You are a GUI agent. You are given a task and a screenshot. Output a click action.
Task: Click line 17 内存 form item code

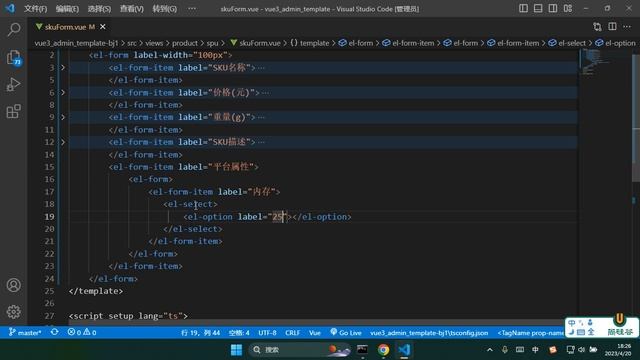(x=214, y=192)
